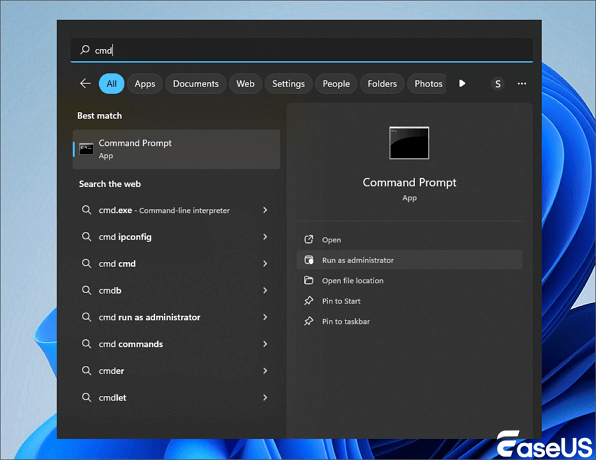This screenshot has height=460, width=596.
Task: Expand the cmd.exe suggestion chevron
Action: pos(265,210)
